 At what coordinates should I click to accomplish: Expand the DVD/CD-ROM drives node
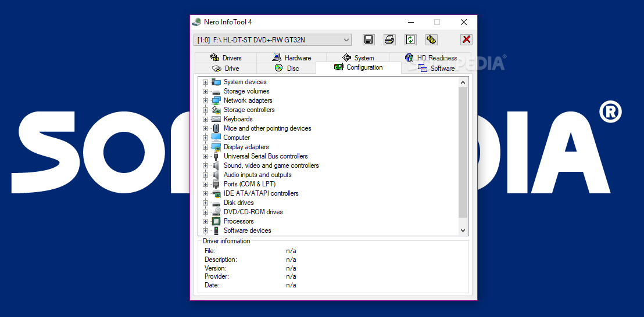205,212
